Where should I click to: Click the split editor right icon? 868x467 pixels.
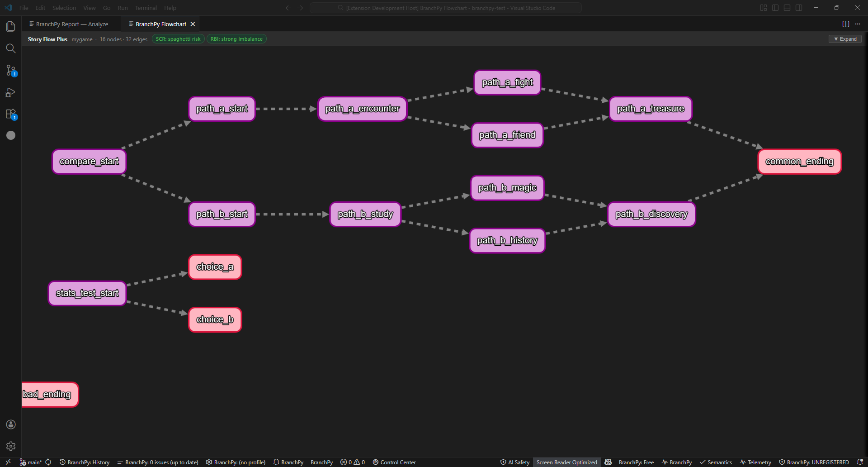click(x=846, y=24)
